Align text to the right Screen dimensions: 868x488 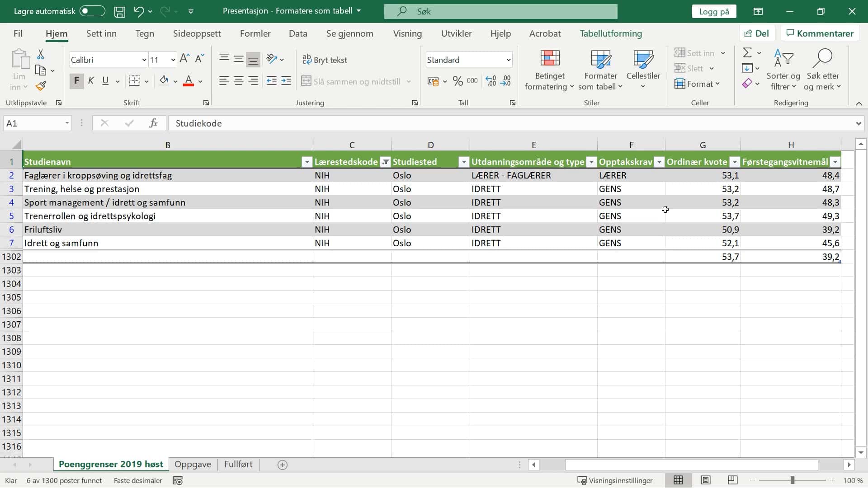[x=253, y=81]
